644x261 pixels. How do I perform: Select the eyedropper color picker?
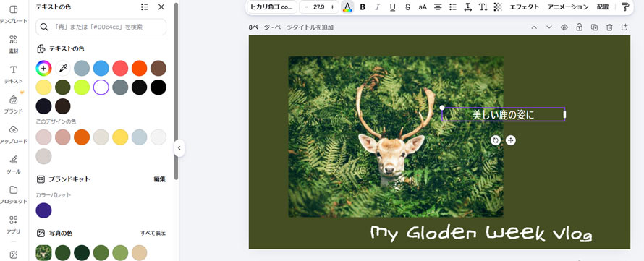tap(63, 68)
